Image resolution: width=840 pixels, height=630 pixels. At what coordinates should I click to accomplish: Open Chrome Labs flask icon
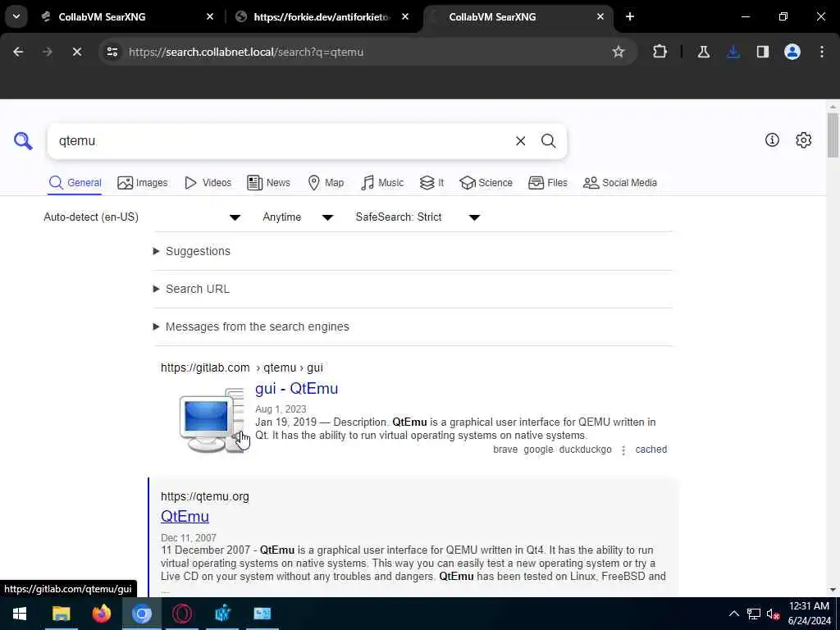click(x=703, y=52)
